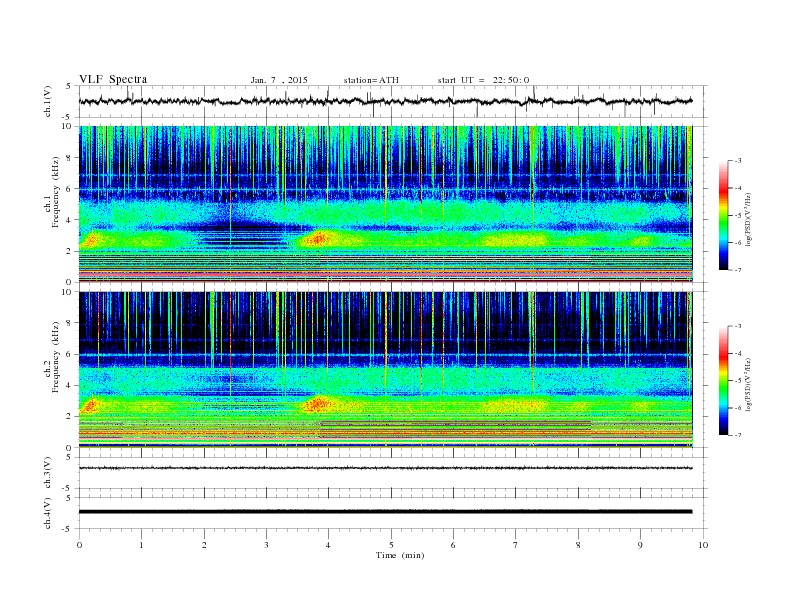Click the "8" kHz tick of ch.2 frequency axis
Screen dimensions: 792x612
pos(70,323)
